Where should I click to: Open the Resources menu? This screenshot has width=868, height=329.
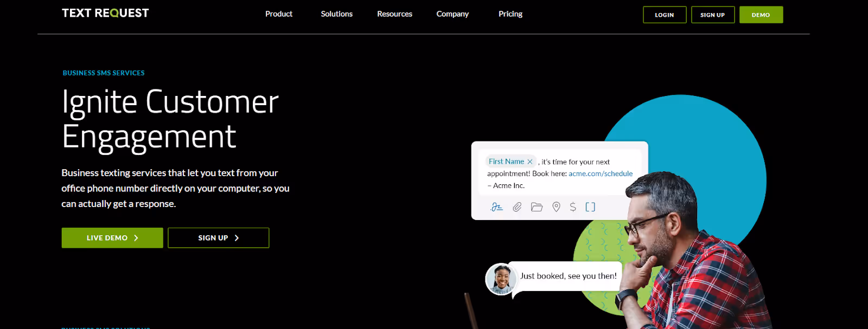click(x=394, y=14)
